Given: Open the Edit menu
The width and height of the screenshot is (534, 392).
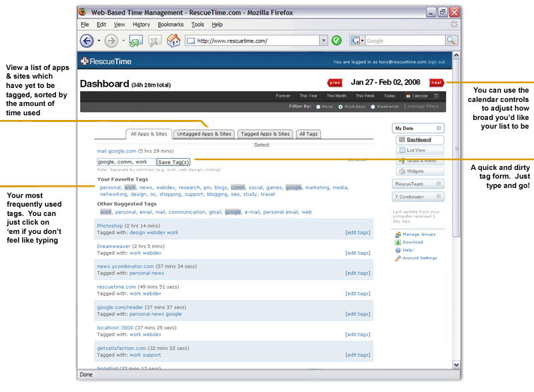Looking at the screenshot, I should [x=101, y=25].
